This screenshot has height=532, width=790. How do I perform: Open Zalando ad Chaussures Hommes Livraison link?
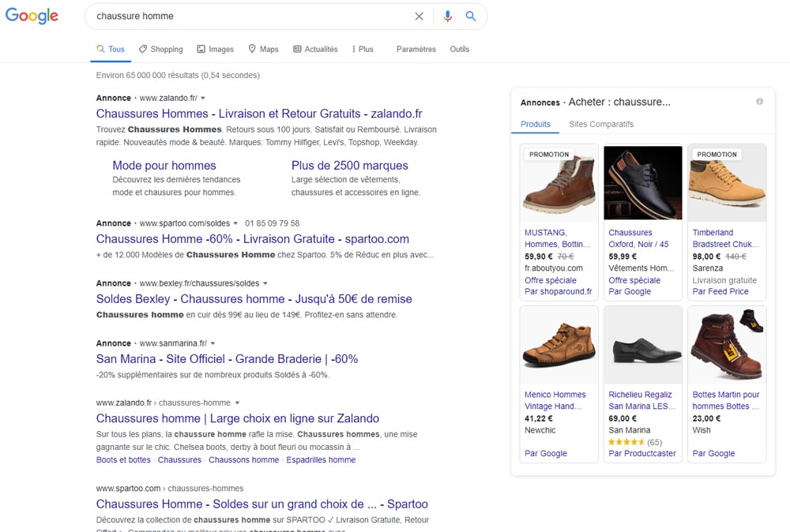[x=259, y=114]
